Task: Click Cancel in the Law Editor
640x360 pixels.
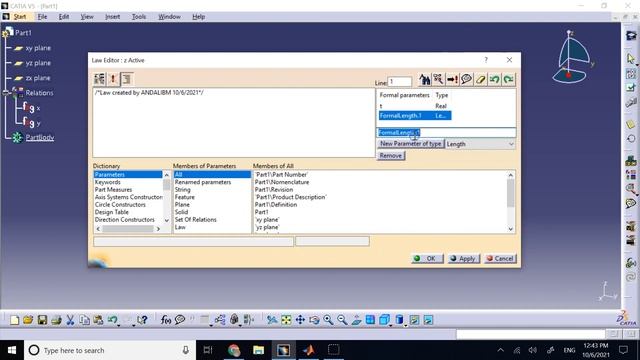Action: tap(500, 258)
